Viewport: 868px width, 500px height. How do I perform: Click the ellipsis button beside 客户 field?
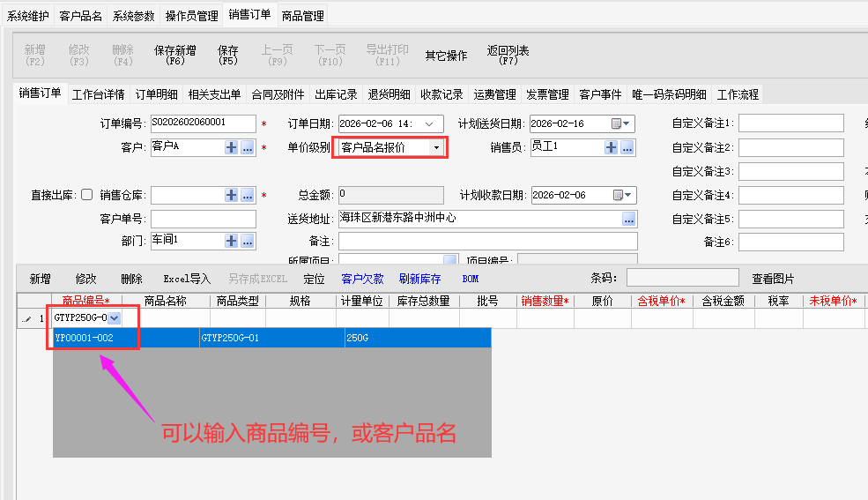(x=248, y=147)
